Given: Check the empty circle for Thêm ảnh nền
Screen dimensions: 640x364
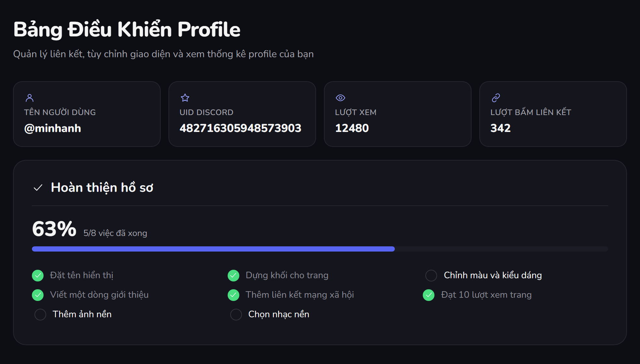Looking at the screenshot, I should 40,315.
